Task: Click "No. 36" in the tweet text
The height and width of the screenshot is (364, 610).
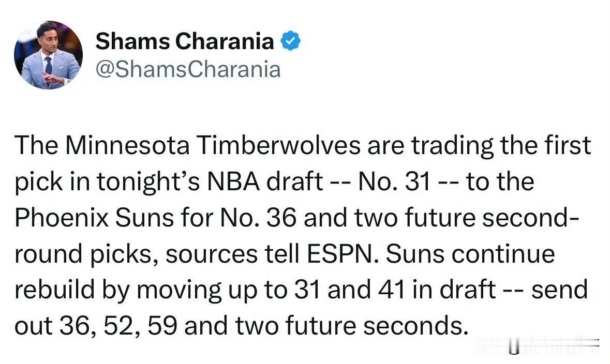Action: (x=258, y=218)
